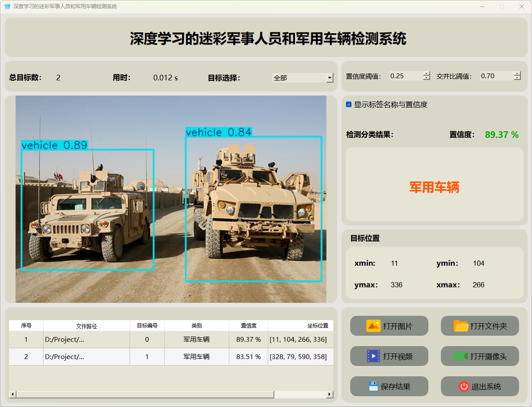Image resolution: width=532 pixels, height=407 pixels.
Task: Click the floppy disk icon on 保存结果
Action: point(374,386)
